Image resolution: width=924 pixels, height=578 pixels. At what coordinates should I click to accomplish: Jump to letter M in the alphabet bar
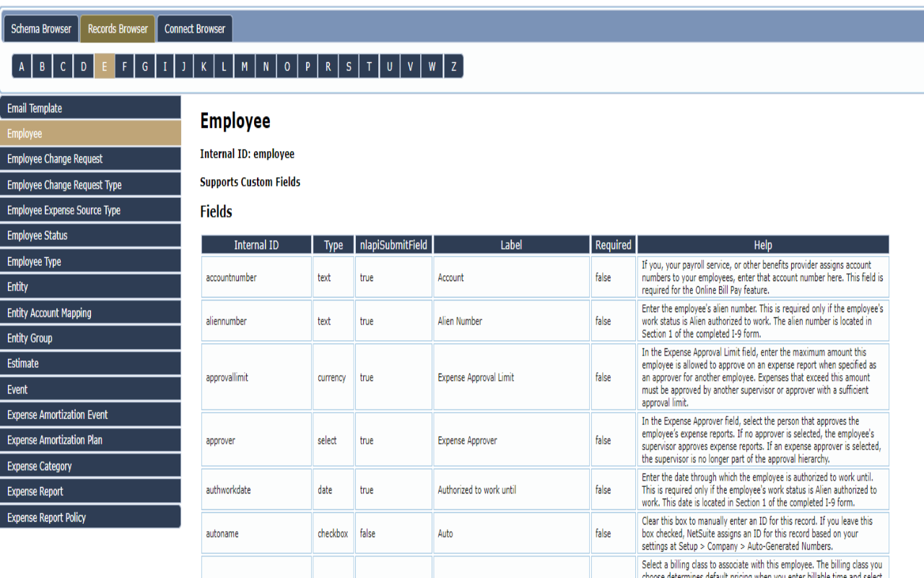(244, 66)
